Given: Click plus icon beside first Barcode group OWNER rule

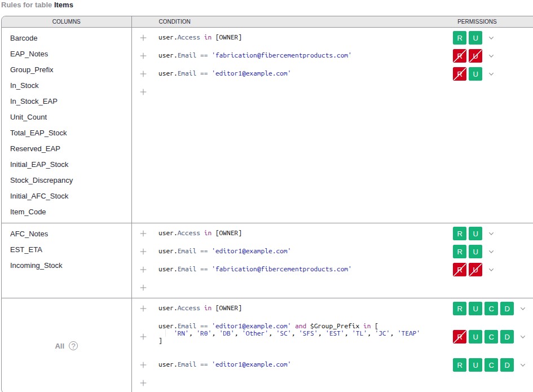Looking at the screenshot, I should point(143,38).
